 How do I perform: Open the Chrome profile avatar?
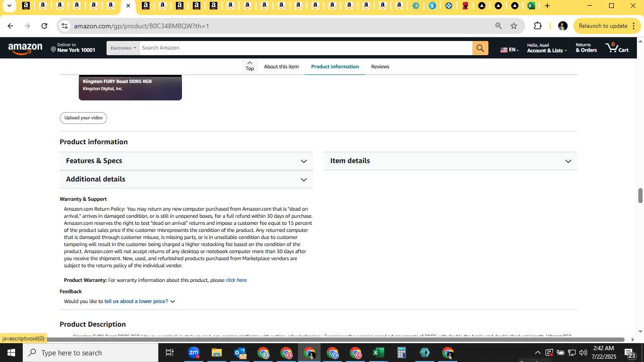(562, 26)
